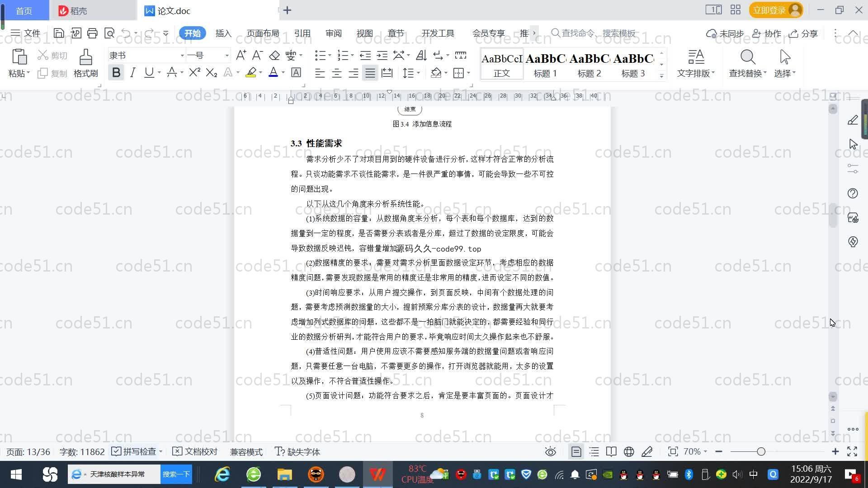Open new tab with plus button
Image resolution: width=868 pixels, height=488 pixels.
tap(288, 10)
